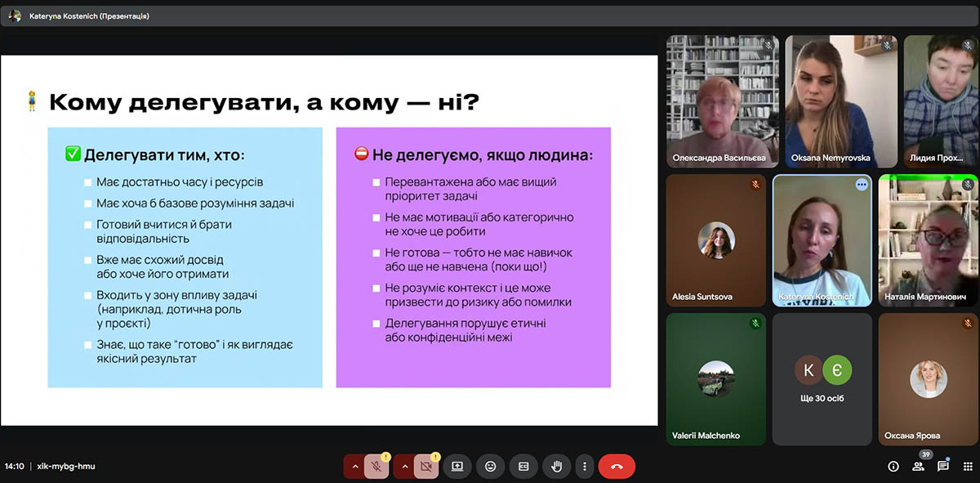This screenshot has height=483, width=980.
Task: Open the in-call chat panel
Action: [943, 466]
